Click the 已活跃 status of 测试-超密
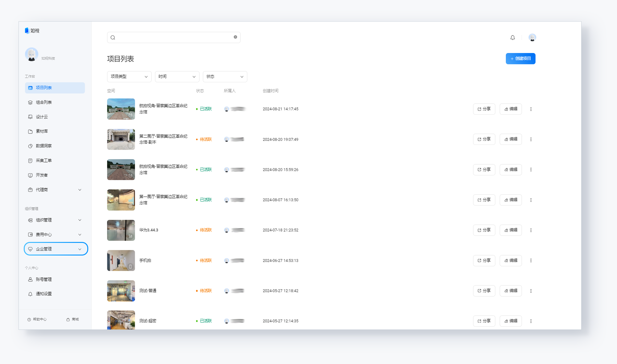The image size is (617, 364). (x=204, y=321)
